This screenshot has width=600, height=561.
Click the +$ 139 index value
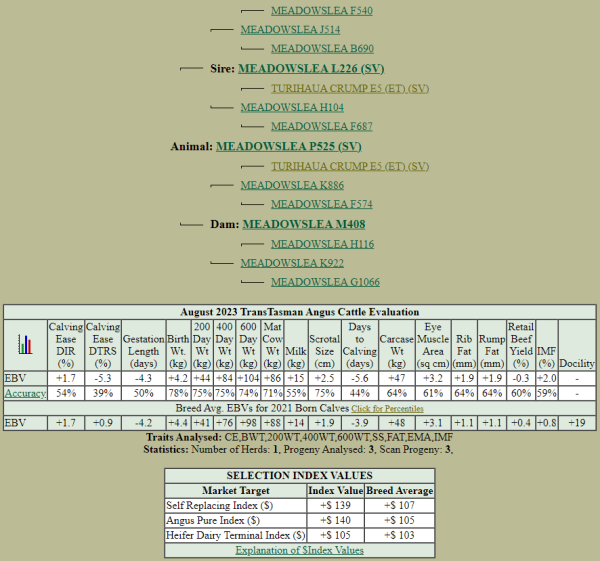tap(336, 506)
